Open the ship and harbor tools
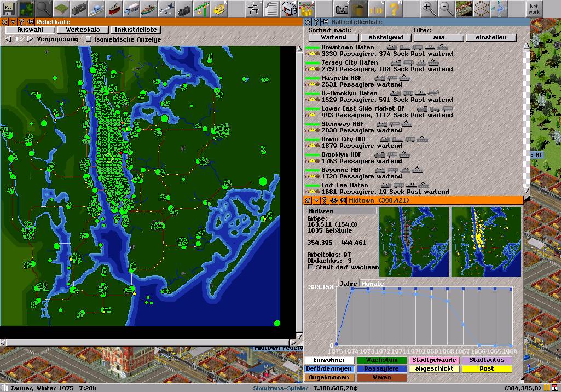 pos(148,8)
